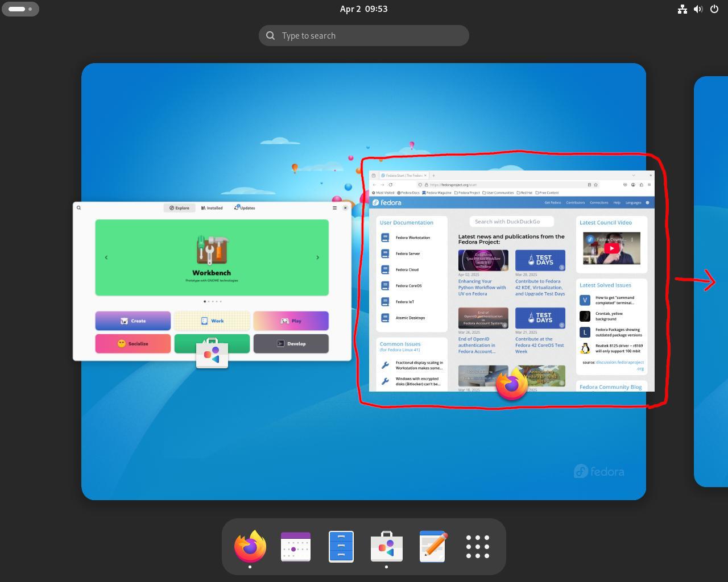Open the Firefox account icon
Viewport: 728px width, 582px height.
point(633,185)
